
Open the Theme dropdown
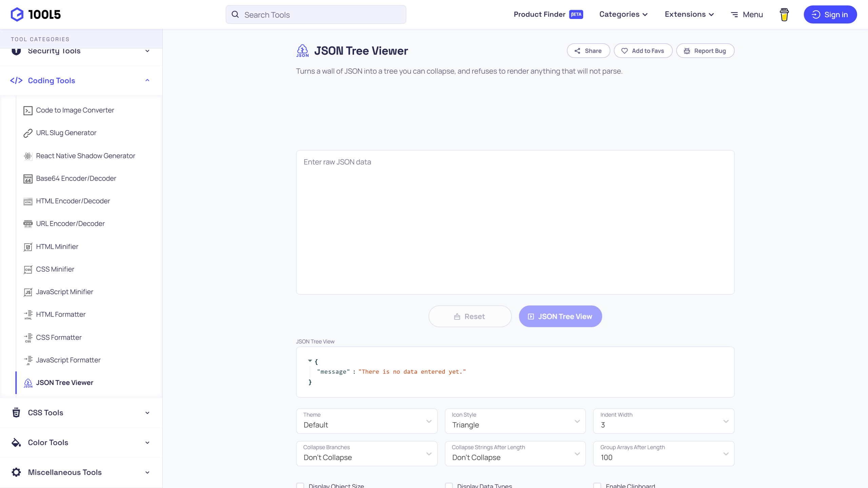(x=367, y=421)
